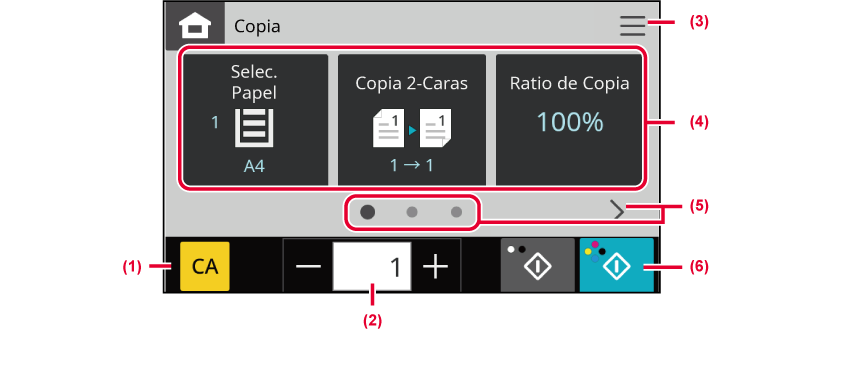The image size is (842, 370).
Task: Start colour copy with blue key
Action: click(616, 265)
